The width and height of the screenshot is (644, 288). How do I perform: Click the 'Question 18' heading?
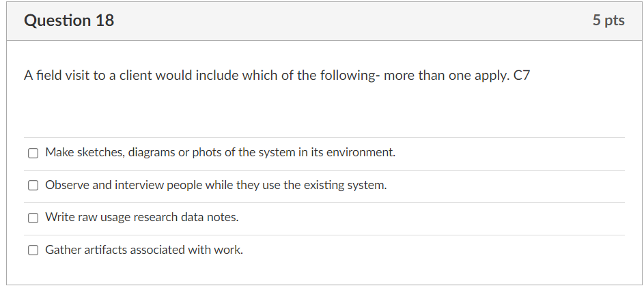pos(69,20)
